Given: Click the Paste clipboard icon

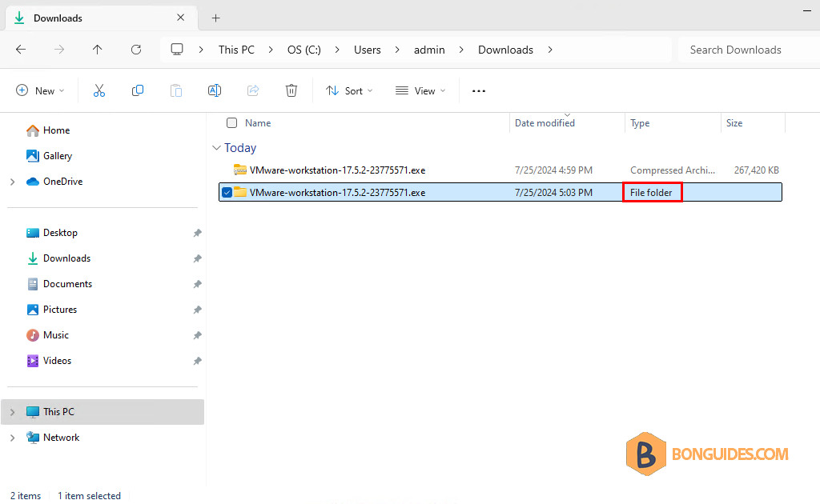Looking at the screenshot, I should pyautogui.click(x=176, y=91).
